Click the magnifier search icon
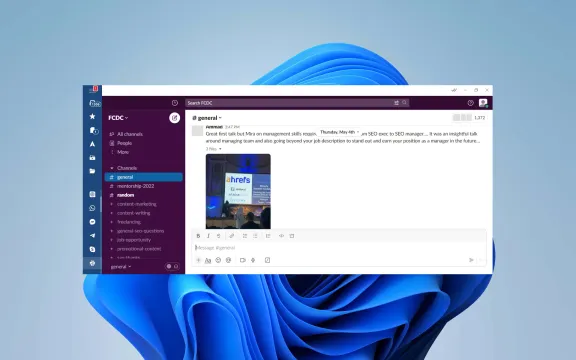Viewport: 576px width, 360px height. point(404,103)
